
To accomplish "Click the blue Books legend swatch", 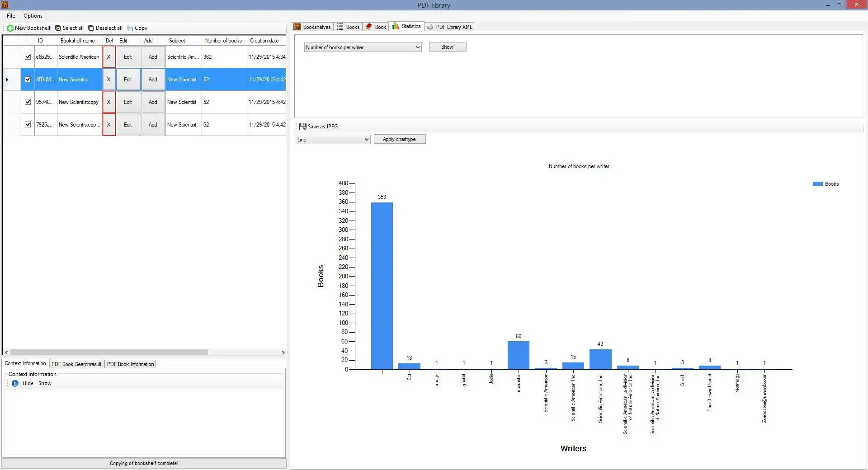I will pyautogui.click(x=817, y=184).
